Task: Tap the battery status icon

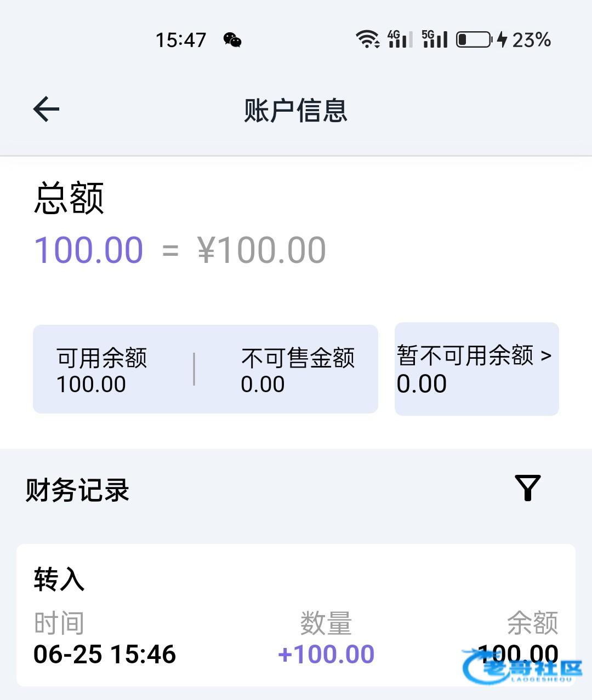Action: point(474,39)
